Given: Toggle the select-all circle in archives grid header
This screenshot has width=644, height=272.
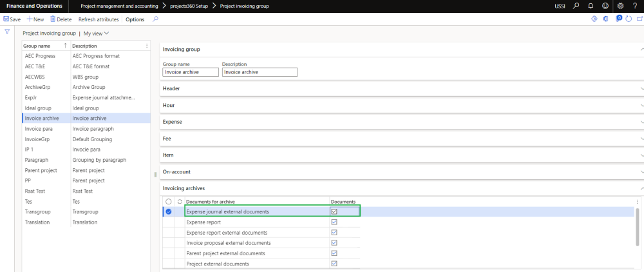Looking at the screenshot, I should click(x=169, y=202).
